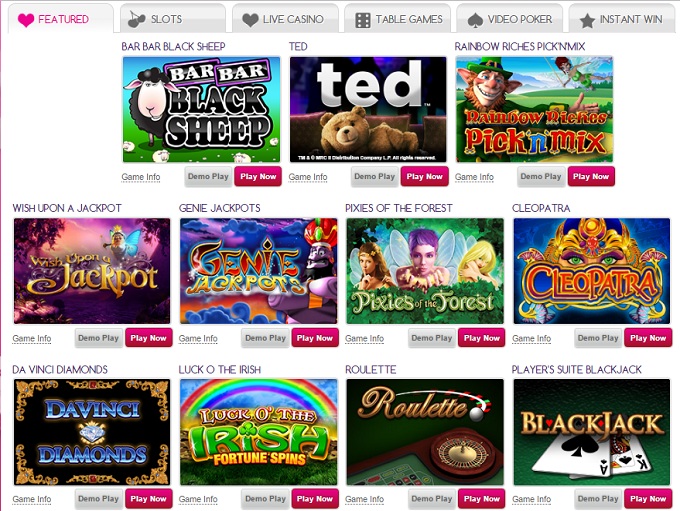This screenshot has height=511, width=680.
Task: Click the grey heart icon on Live Casino tab
Action: pos(250,20)
